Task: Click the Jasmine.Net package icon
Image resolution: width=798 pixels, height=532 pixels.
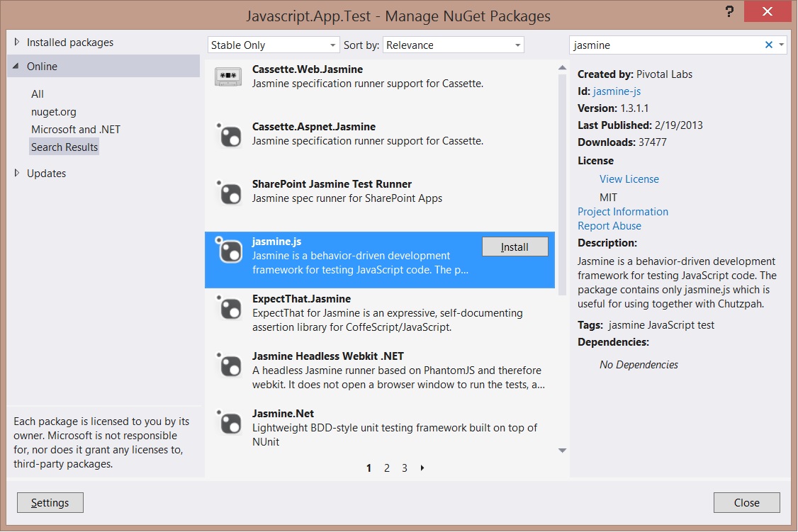Action: tap(228, 422)
